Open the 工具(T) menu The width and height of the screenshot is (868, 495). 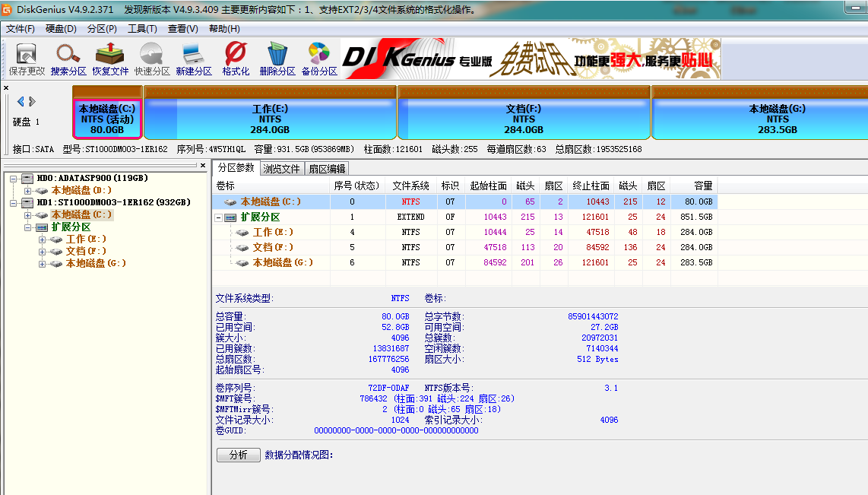point(142,29)
